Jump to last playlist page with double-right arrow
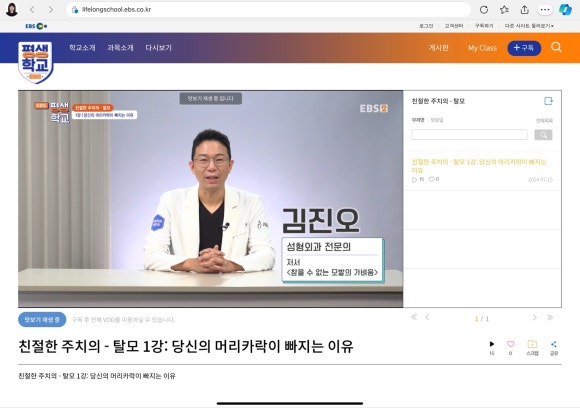This screenshot has height=408, width=580. (550, 317)
